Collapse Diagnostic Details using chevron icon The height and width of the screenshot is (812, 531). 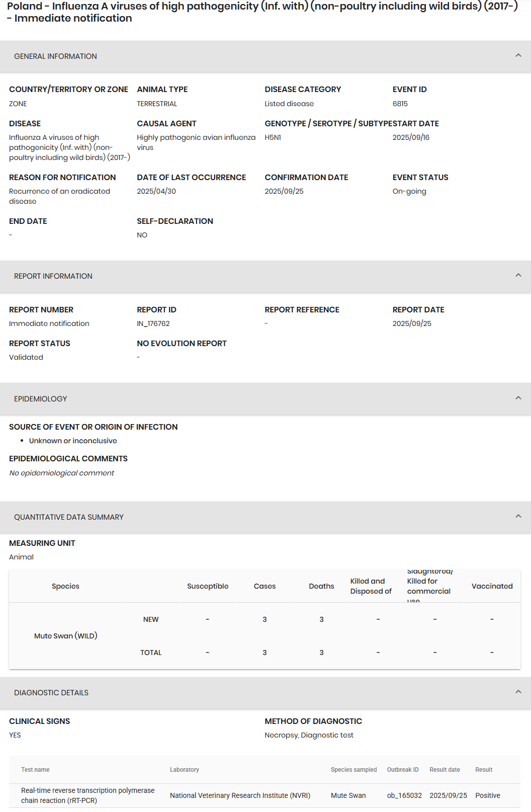click(518, 692)
